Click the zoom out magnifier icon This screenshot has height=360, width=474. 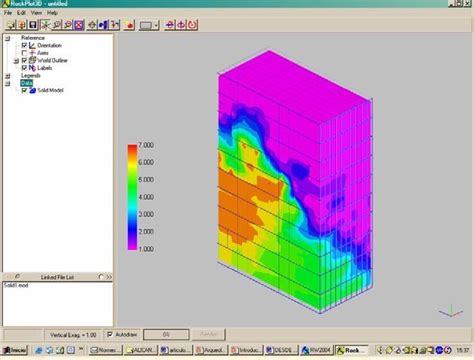[68, 25]
